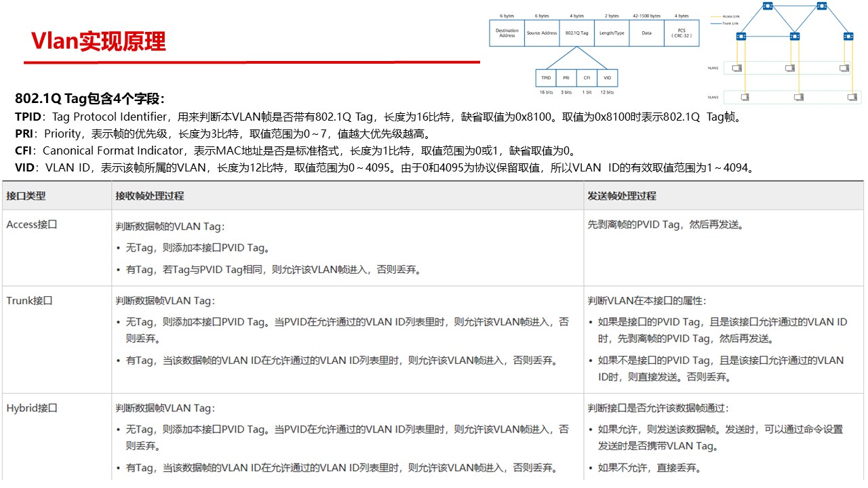Viewport: 868px width, 488px height.
Task: Click '先剥离帧的PVID Tag，然后再发送。' cell text
Action: [666, 224]
